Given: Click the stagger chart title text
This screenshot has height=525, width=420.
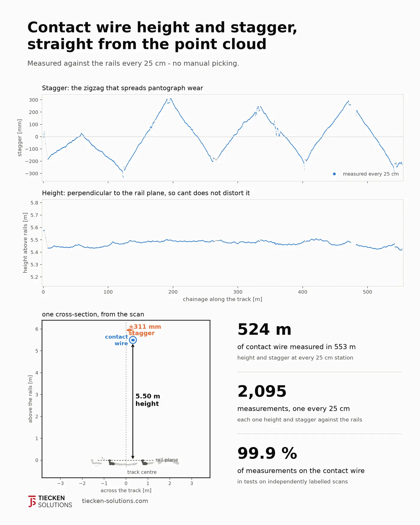Looking at the screenshot, I should coord(122,88).
